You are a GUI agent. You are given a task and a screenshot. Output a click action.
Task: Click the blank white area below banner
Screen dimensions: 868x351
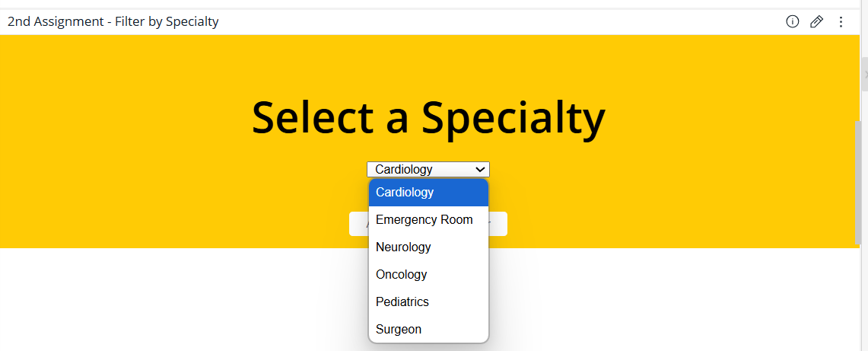tap(166, 299)
